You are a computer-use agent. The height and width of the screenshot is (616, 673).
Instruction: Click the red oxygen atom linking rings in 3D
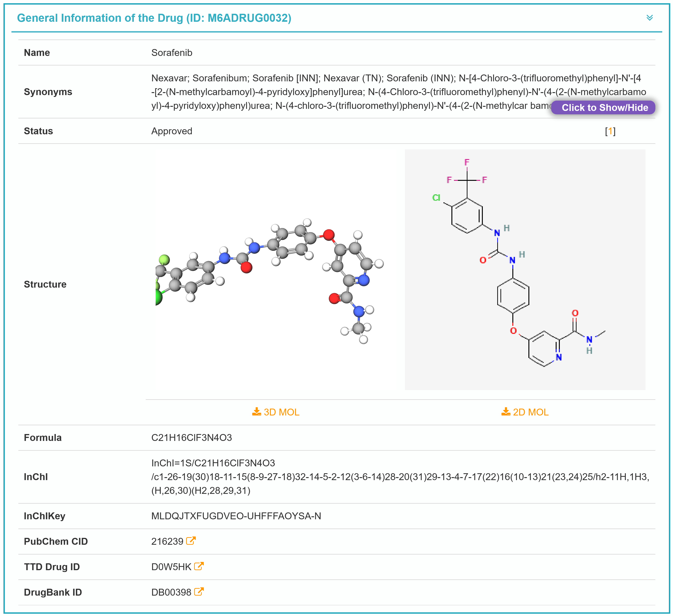point(329,235)
